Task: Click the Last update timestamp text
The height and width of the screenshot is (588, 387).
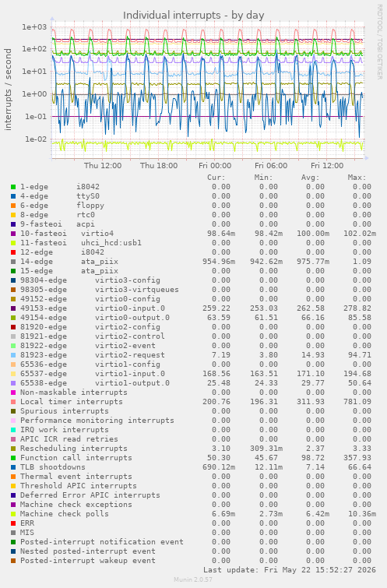Action: pyautogui.click(x=290, y=570)
